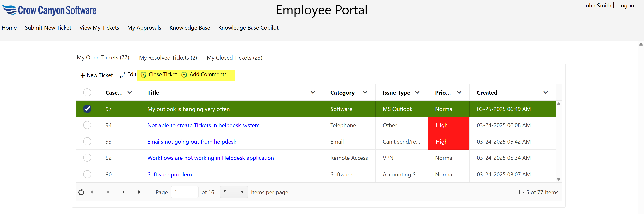Go back to the previous page
The width and height of the screenshot is (644, 214).
(108, 192)
